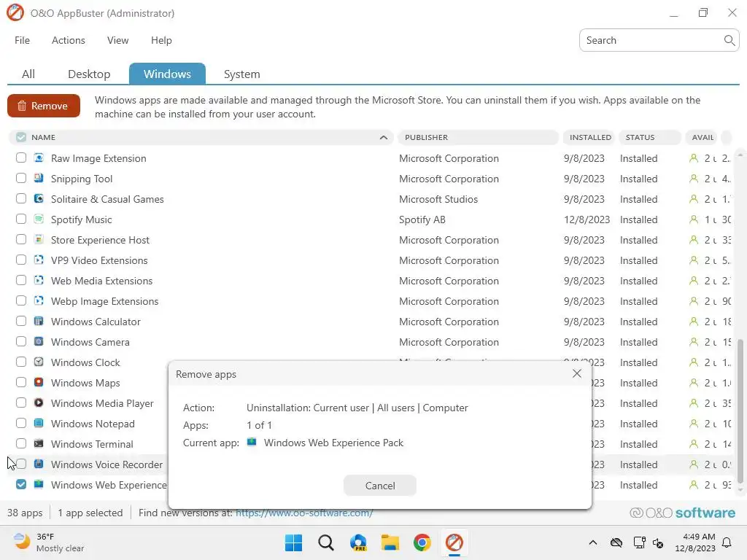Uncheck the Windows Web Experience checkbox
747x560 pixels.
pos(21,484)
